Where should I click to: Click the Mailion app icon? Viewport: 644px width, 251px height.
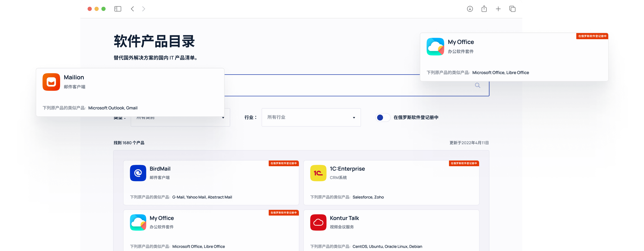(x=51, y=82)
